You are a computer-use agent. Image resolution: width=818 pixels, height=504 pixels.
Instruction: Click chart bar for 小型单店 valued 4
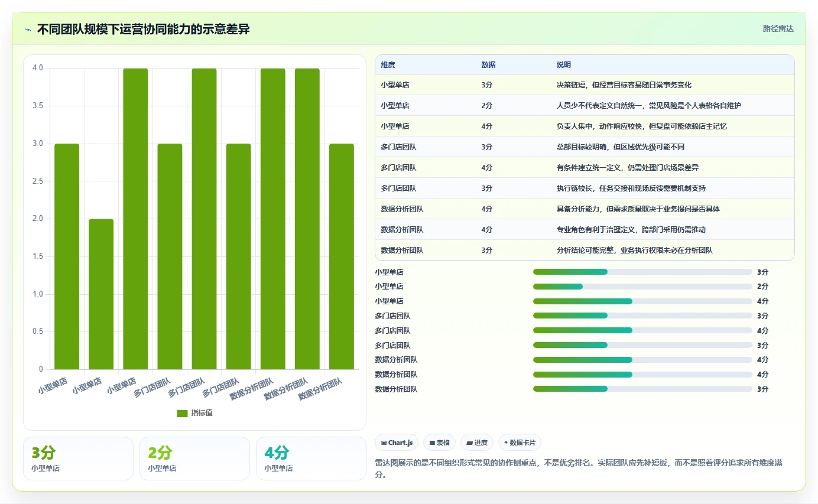click(x=135, y=219)
